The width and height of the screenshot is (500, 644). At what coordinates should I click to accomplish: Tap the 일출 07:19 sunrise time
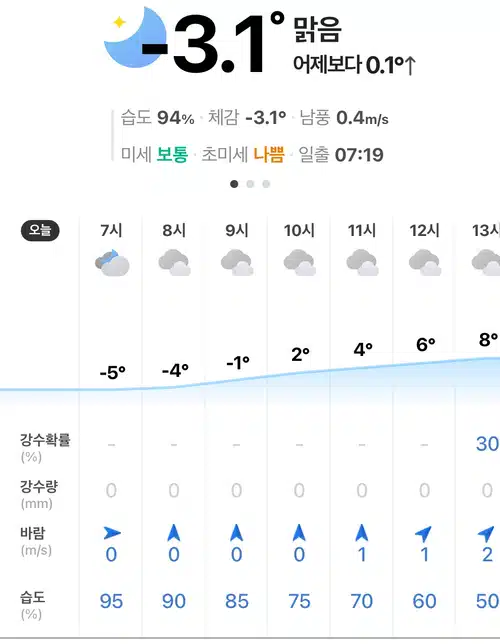point(341,155)
